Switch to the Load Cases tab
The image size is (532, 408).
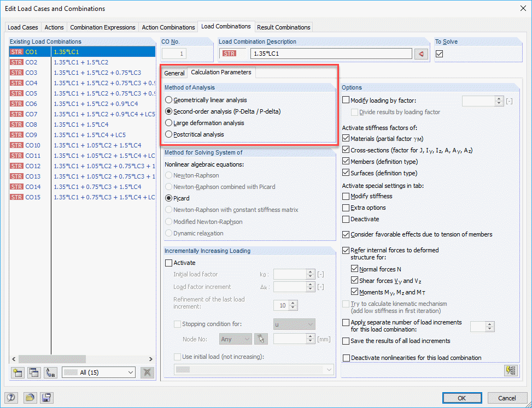click(23, 27)
